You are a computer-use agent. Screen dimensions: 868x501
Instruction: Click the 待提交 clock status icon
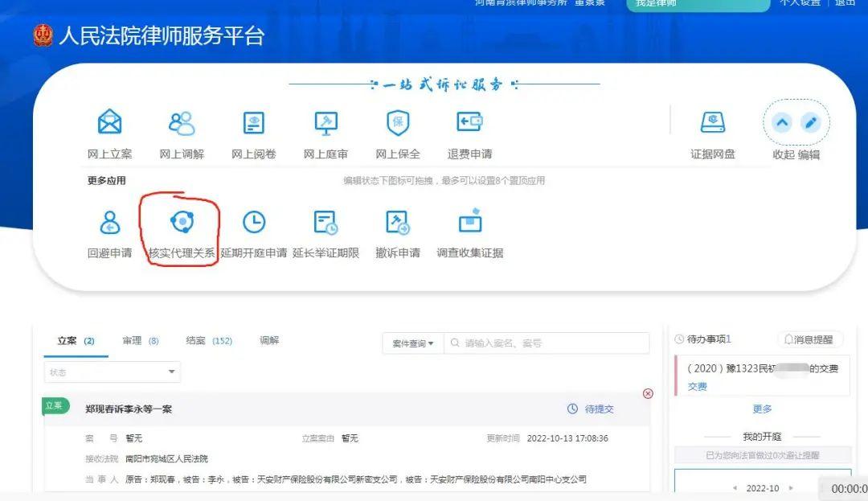[572, 409]
